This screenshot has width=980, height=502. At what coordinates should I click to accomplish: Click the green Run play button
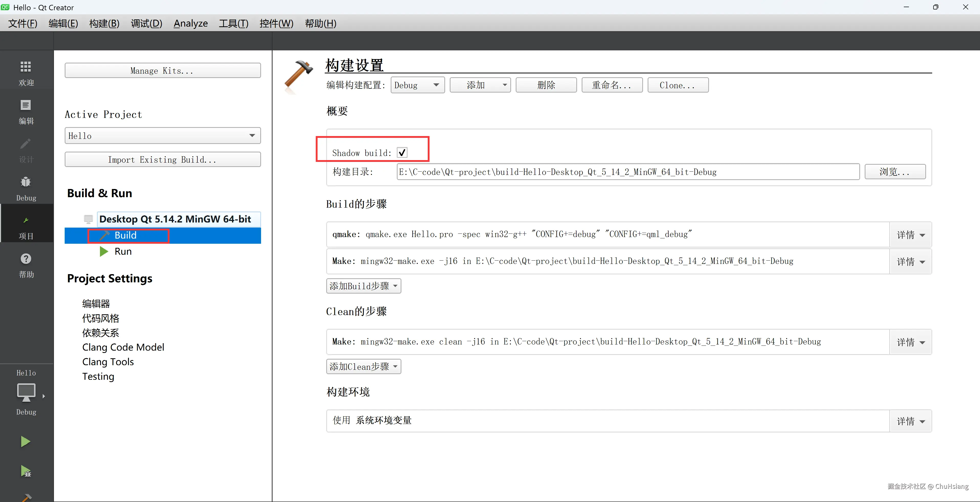[x=26, y=441]
